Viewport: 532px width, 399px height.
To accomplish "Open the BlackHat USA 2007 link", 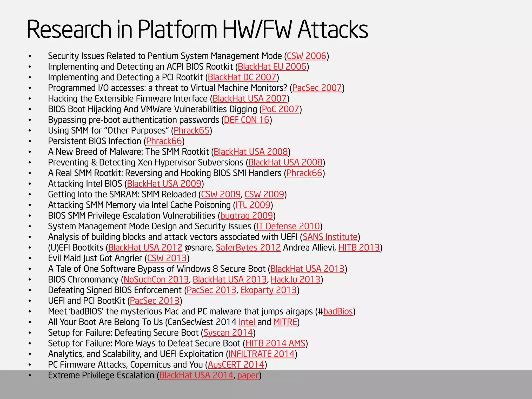I will pos(250,99).
